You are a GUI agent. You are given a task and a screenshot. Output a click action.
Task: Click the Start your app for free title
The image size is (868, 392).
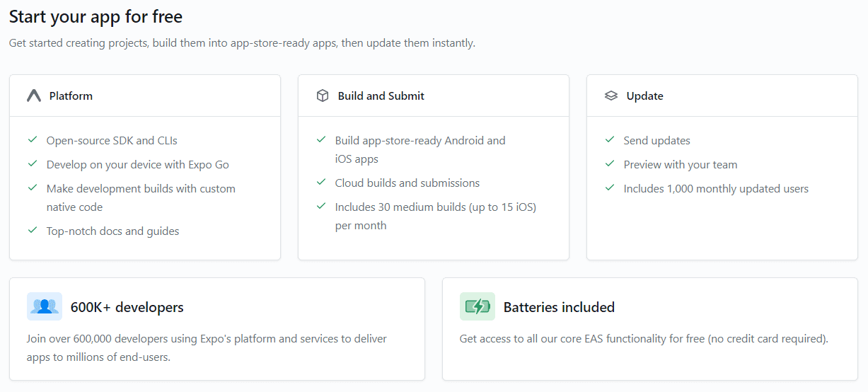coord(96,16)
